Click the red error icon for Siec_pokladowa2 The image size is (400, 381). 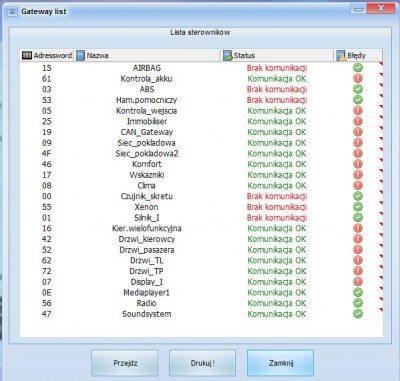tap(358, 153)
